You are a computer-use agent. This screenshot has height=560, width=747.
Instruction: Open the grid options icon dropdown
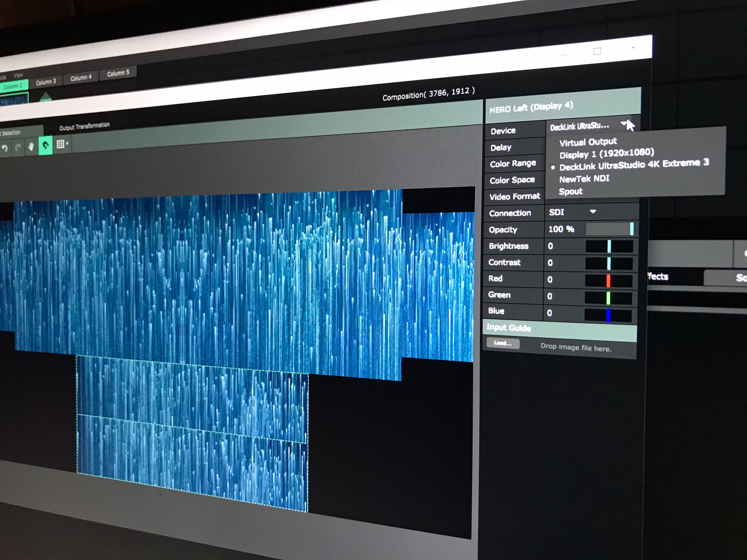coord(62,144)
